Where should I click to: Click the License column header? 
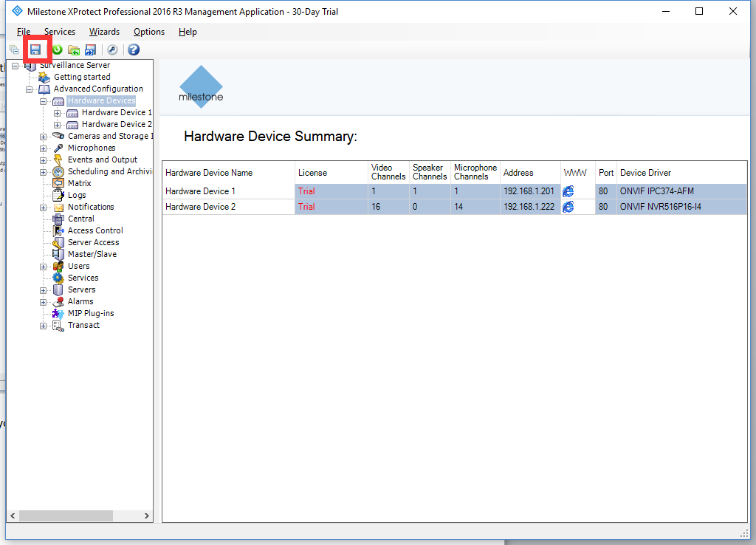331,173
